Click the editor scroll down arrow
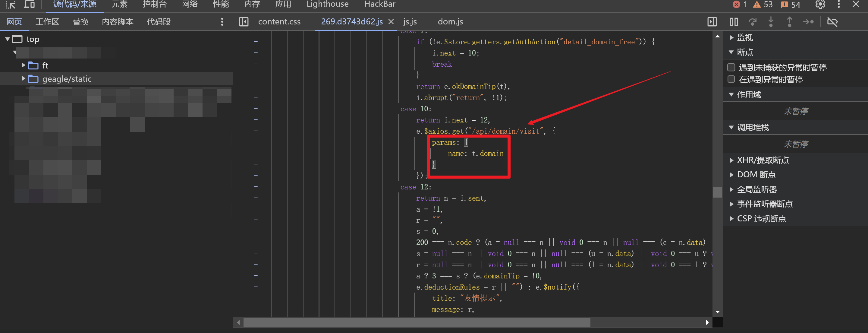The height and width of the screenshot is (333, 868). pyautogui.click(x=717, y=312)
